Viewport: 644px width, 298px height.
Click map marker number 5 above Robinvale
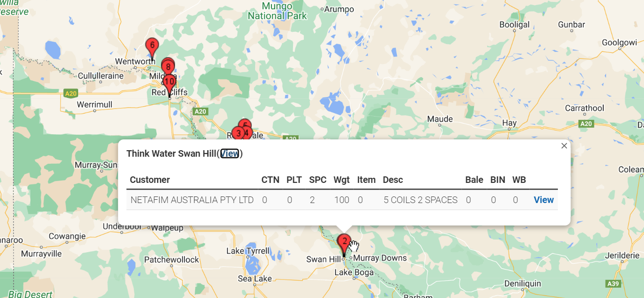pos(245,124)
